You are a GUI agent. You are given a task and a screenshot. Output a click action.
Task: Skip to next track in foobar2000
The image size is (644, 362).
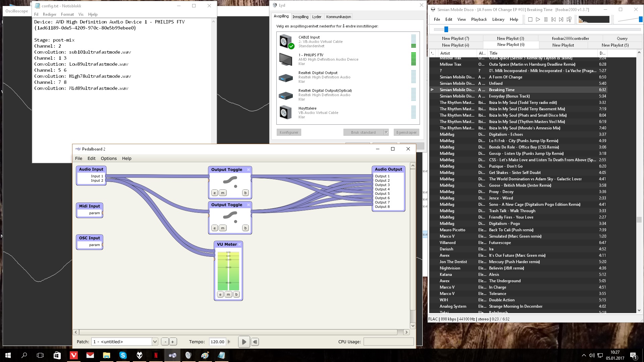point(561,19)
